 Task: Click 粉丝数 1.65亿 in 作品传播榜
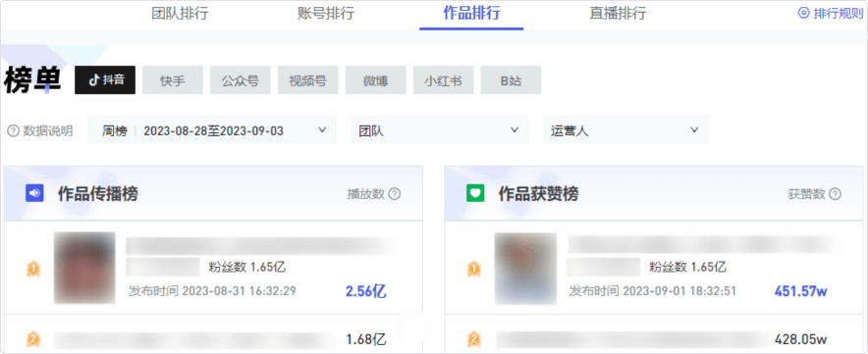pos(246,267)
